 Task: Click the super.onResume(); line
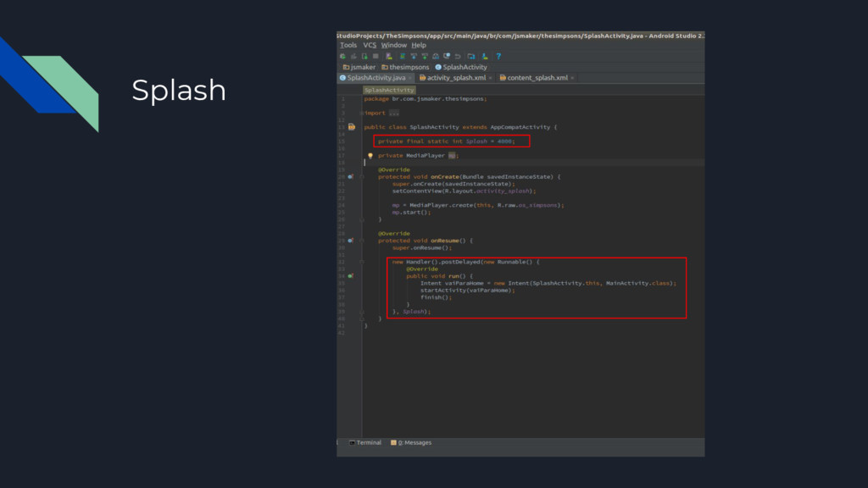pos(422,248)
